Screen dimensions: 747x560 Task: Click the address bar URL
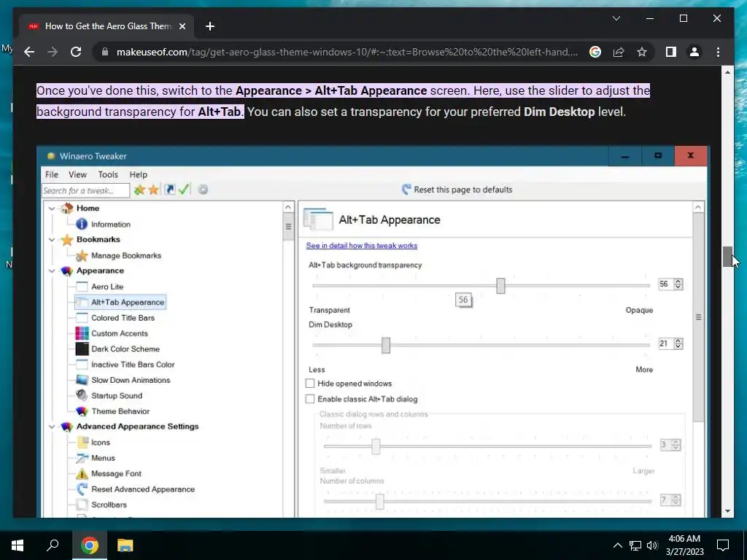(347, 52)
